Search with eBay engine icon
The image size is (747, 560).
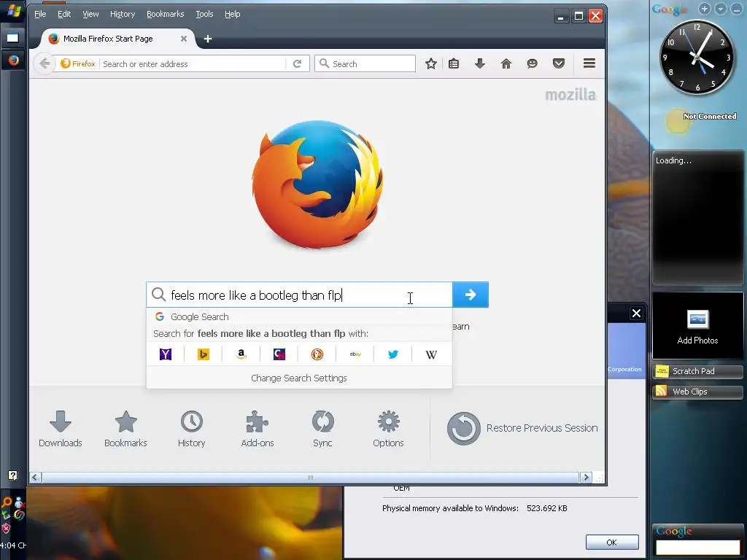point(355,354)
